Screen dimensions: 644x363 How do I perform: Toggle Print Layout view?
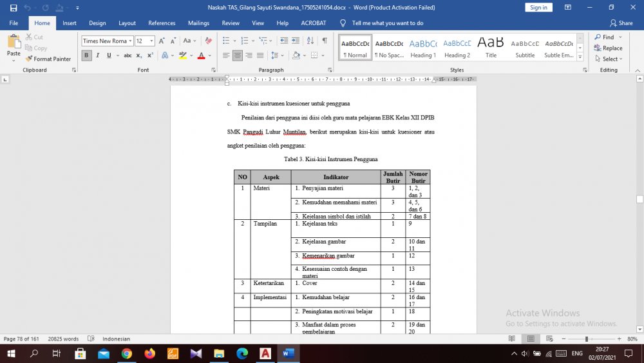pyautogui.click(x=531, y=338)
